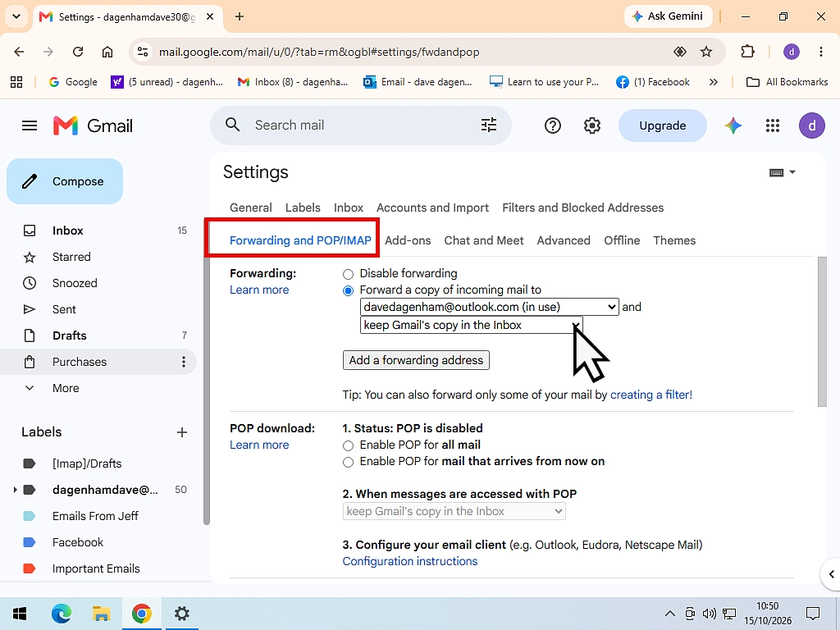Viewport: 840px width, 630px height.
Task: Show search options slider icon
Action: coord(489,125)
